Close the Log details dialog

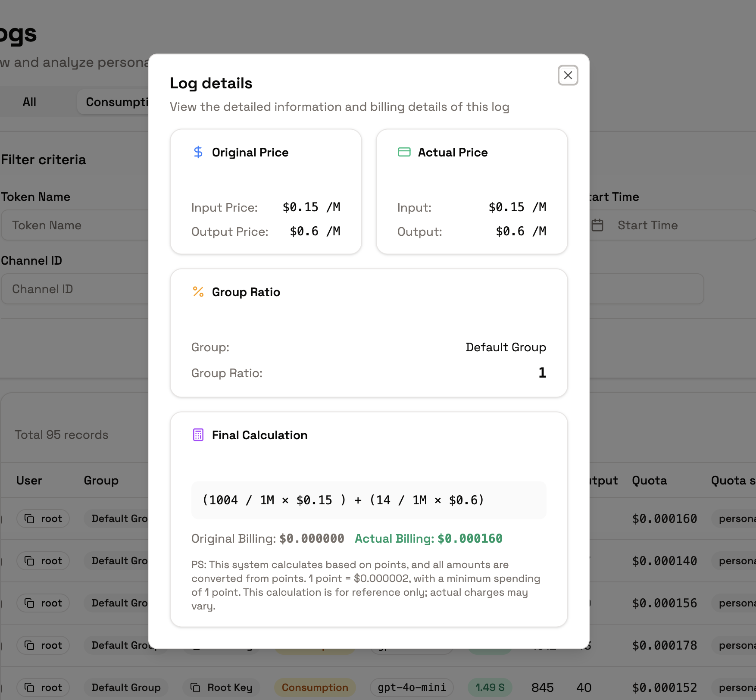click(x=568, y=75)
